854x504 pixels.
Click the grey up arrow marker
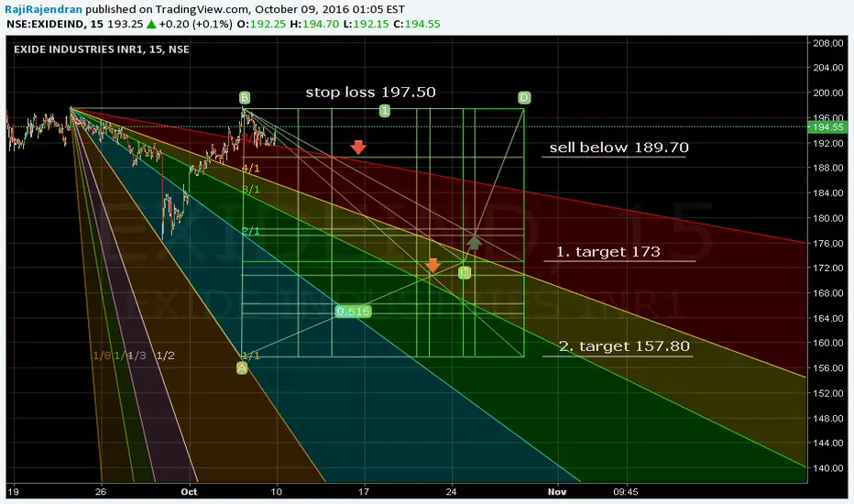(x=474, y=243)
